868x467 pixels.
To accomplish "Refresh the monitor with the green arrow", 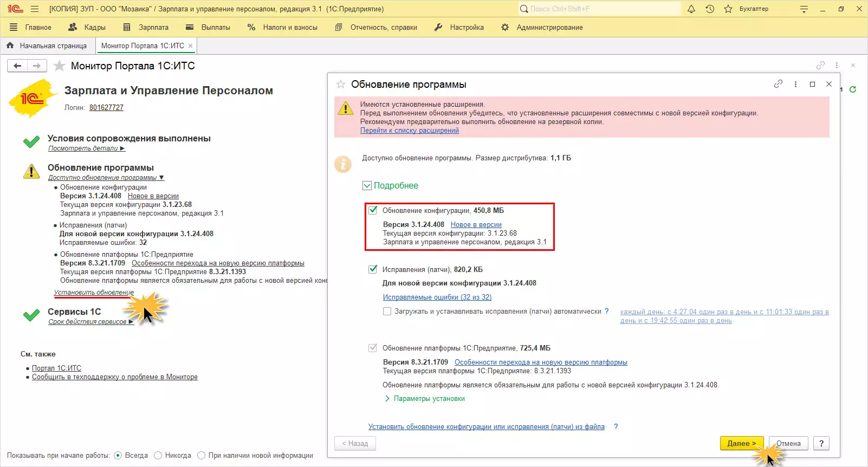I will coord(853,89).
